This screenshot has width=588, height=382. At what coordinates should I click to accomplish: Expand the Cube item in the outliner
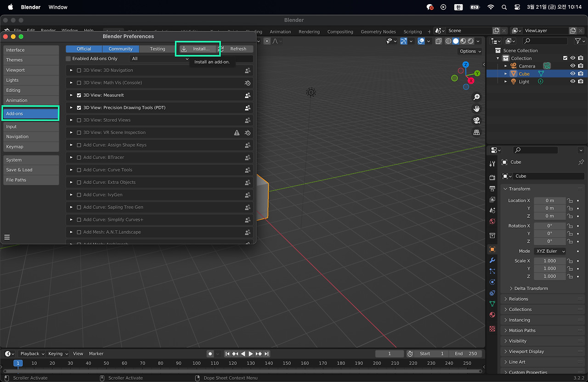point(506,74)
